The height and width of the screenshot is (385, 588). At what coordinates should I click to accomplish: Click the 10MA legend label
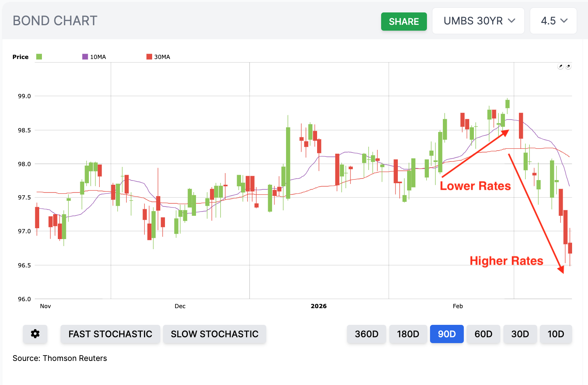tap(98, 57)
